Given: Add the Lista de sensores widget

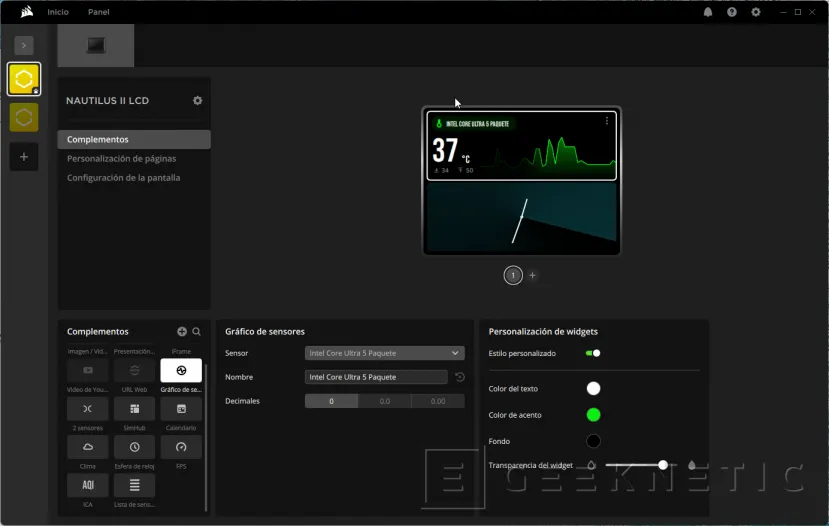Looking at the screenshot, I should (134, 485).
